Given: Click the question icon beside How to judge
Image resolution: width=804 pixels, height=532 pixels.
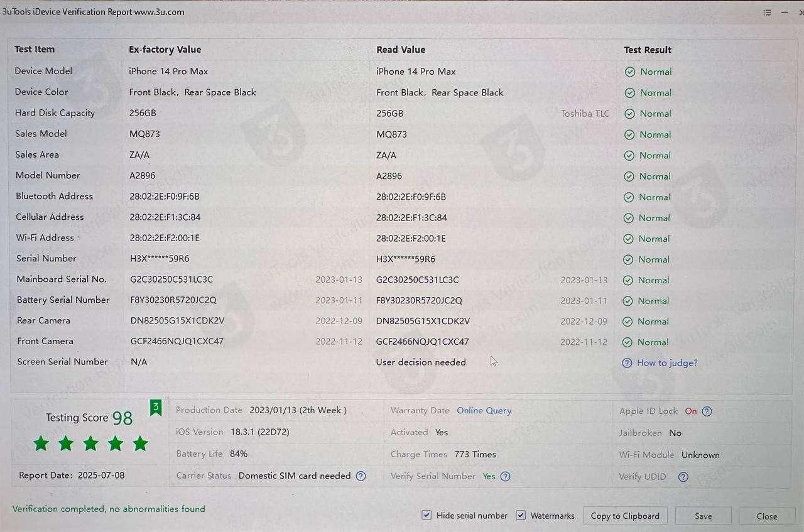Looking at the screenshot, I should [x=627, y=363].
